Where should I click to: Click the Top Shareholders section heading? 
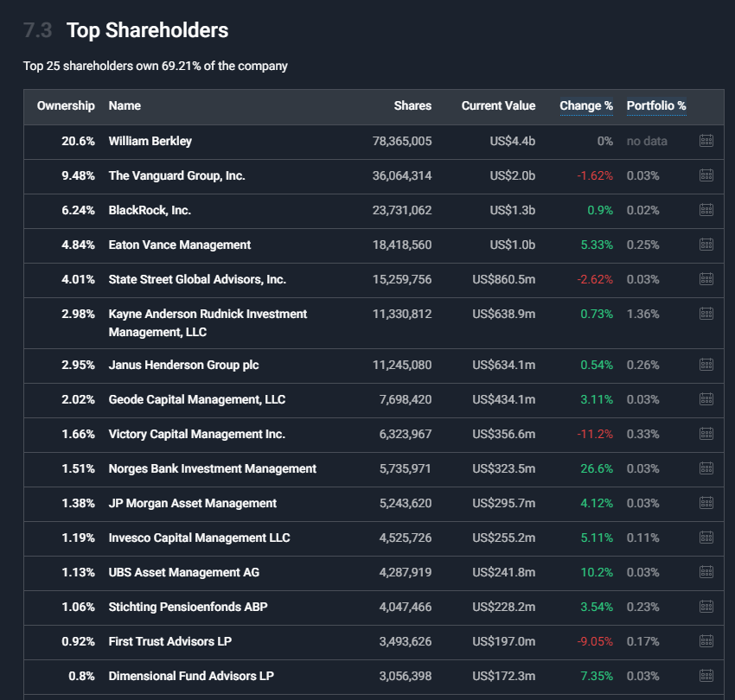click(147, 30)
